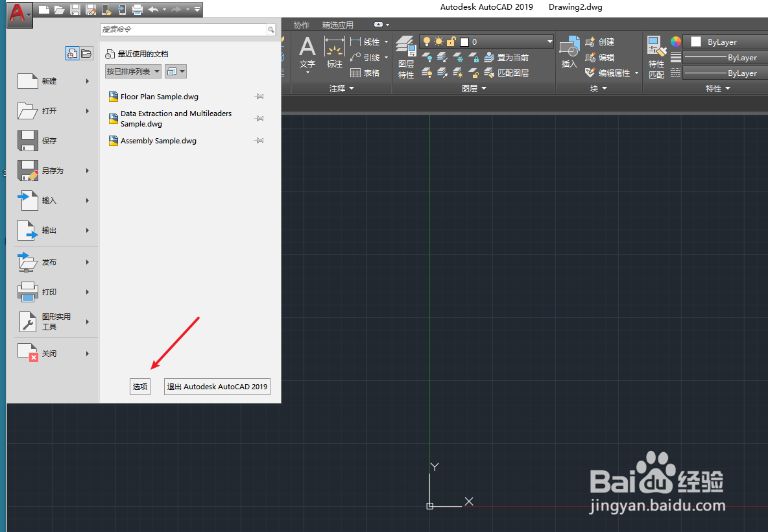768x532 pixels.
Task: Click the Redo arrow icon
Action: point(177,9)
